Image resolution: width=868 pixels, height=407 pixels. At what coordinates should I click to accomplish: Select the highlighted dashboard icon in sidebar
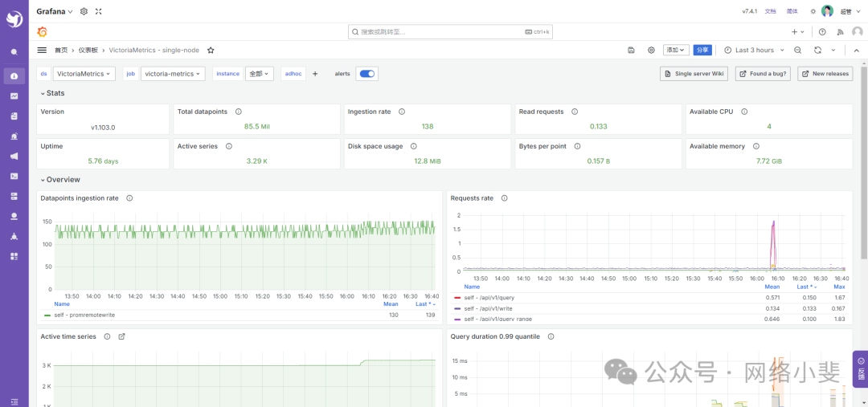coord(14,75)
